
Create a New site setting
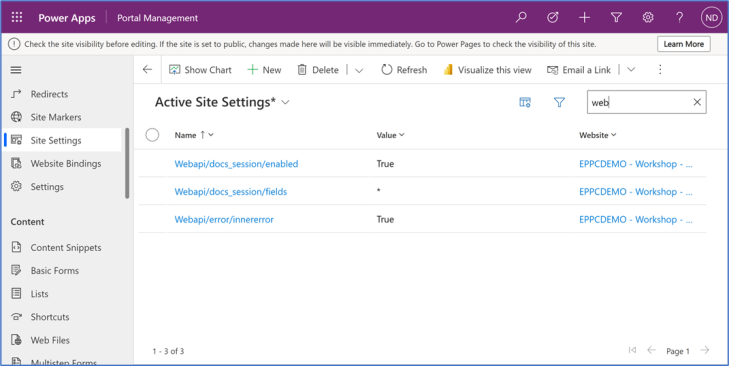coord(264,70)
